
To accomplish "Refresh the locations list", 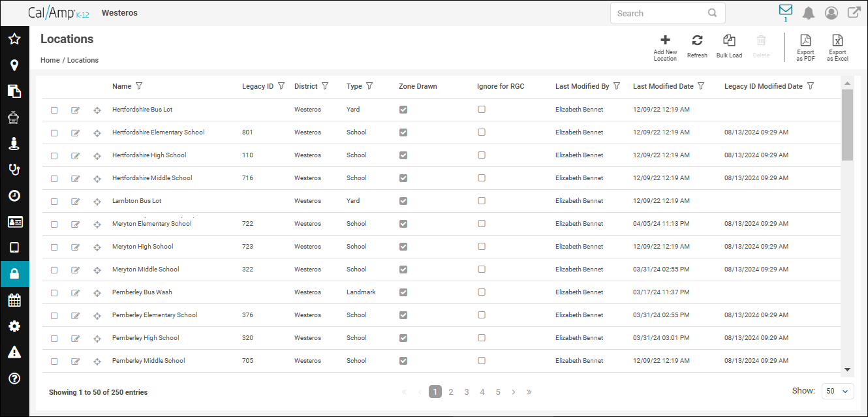I will pyautogui.click(x=697, y=47).
